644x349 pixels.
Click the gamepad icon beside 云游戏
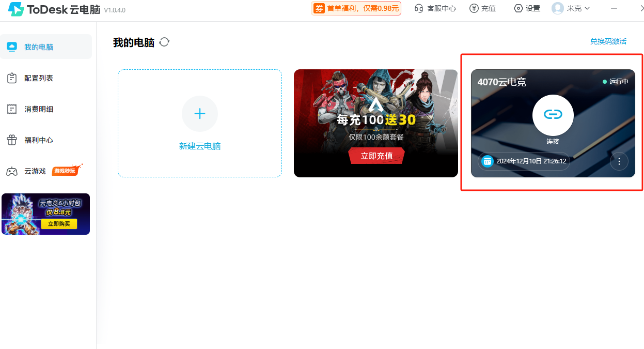[x=12, y=171]
